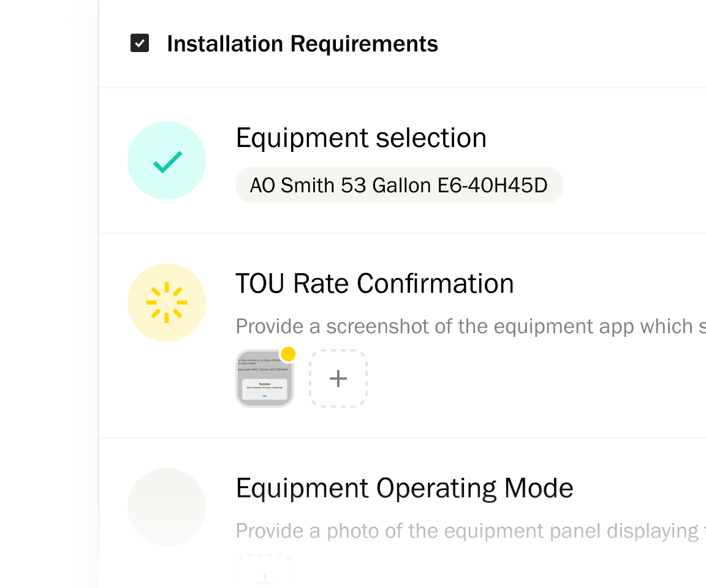Open the TOU Rate Confirmation requirement
Image resolution: width=706 pixels, height=588 pixels.
374,284
